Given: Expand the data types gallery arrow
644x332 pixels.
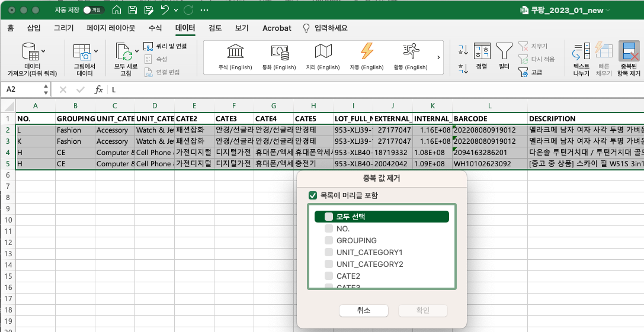Looking at the screenshot, I should (x=438, y=57).
